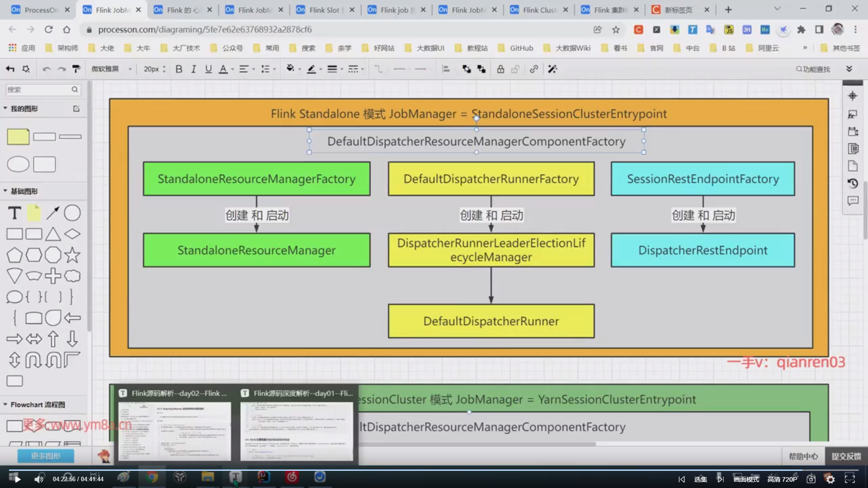Select the star shape
This screenshot has width=868, height=488.
72,255
